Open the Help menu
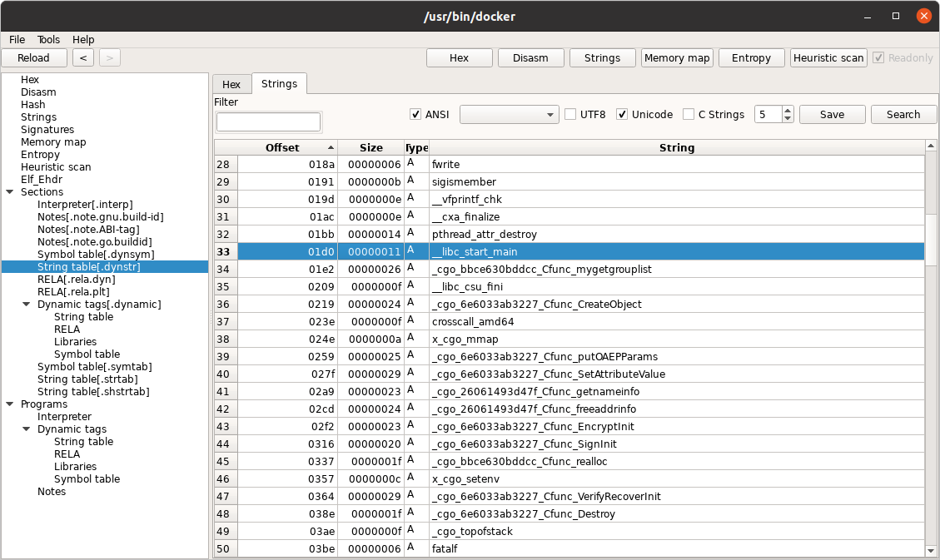This screenshot has height=560, width=940. point(83,40)
